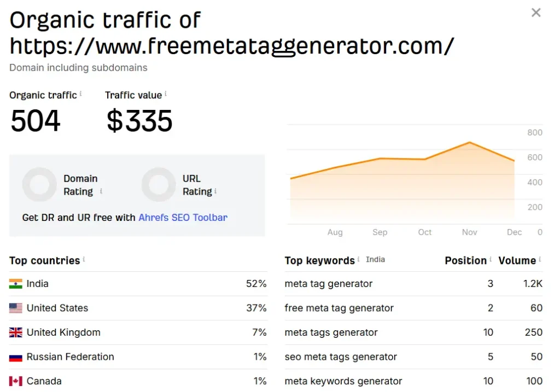
Task: Click info icon beside Traffic value
Action: (x=166, y=94)
